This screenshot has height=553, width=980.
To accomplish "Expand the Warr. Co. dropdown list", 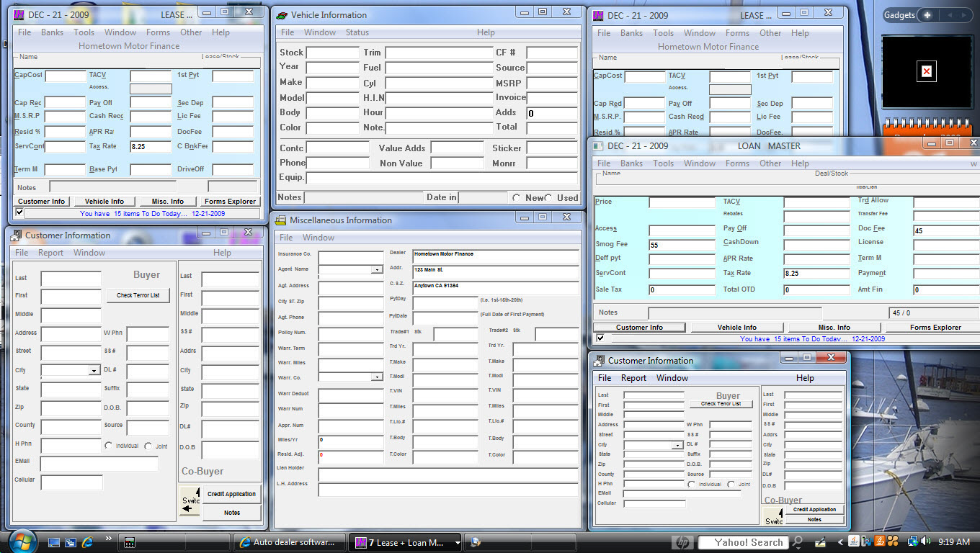I will point(376,377).
